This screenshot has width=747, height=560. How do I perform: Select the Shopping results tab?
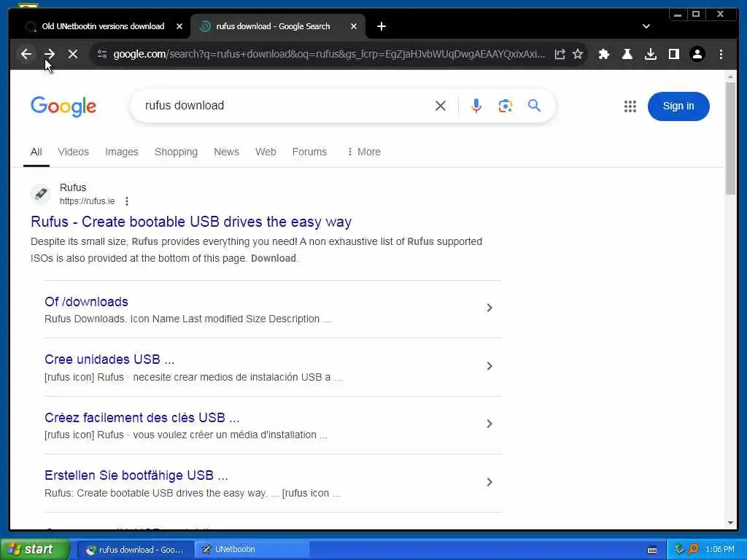(176, 152)
